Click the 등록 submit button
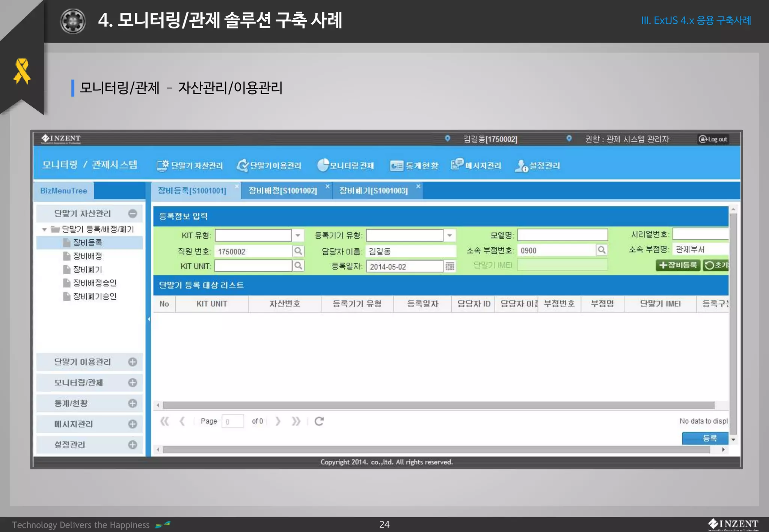Image resolution: width=769 pixels, height=532 pixels. (705, 438)
